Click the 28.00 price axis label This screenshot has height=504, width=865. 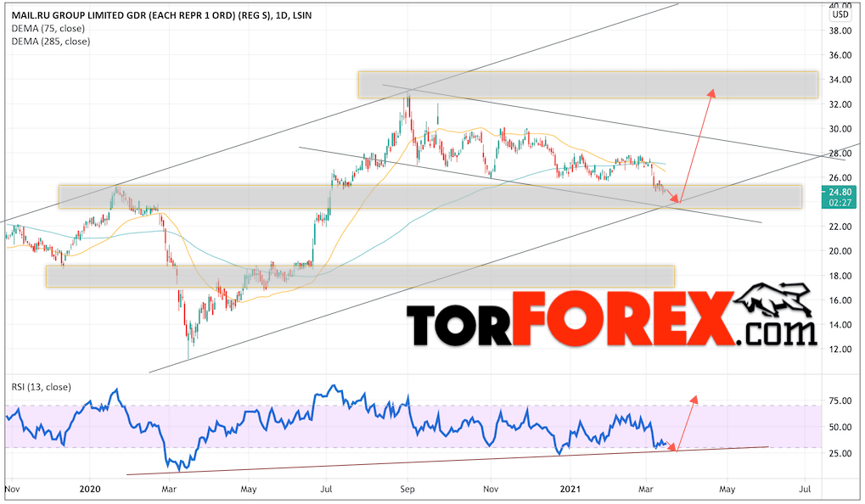pos(840,154)
